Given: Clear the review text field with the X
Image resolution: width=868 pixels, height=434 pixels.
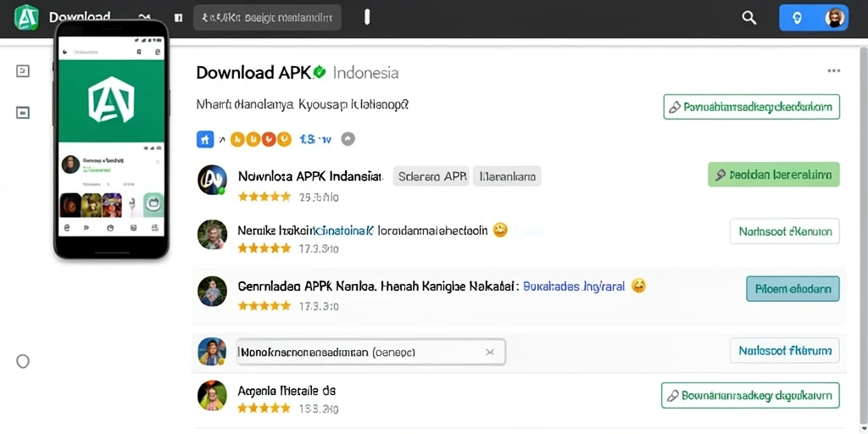Looking at the screenshot, I should (x=489, y=352).
